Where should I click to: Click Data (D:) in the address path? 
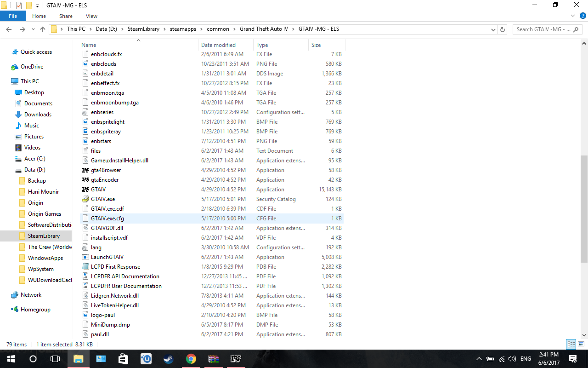pyautogui.click(x=107, y=29)
